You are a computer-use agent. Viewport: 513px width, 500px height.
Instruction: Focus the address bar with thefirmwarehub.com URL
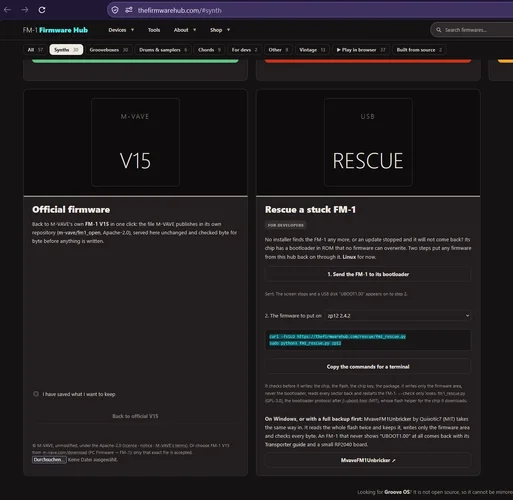pyautogui.click(x=310, y=10)
